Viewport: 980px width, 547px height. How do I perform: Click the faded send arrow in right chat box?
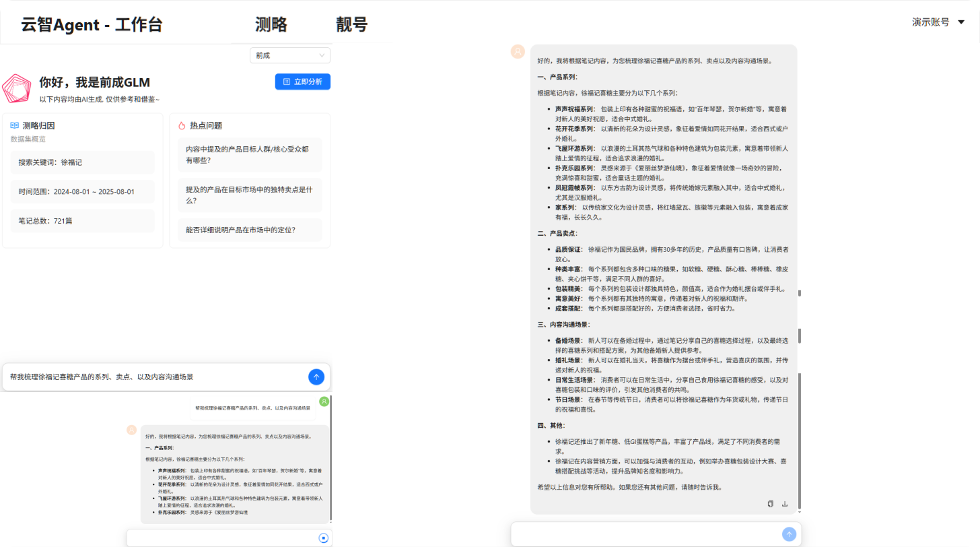[x=789, y=534]
